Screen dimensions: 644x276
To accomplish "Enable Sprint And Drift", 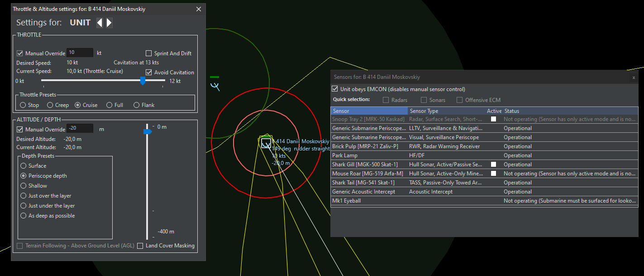I will click(149, 53).
